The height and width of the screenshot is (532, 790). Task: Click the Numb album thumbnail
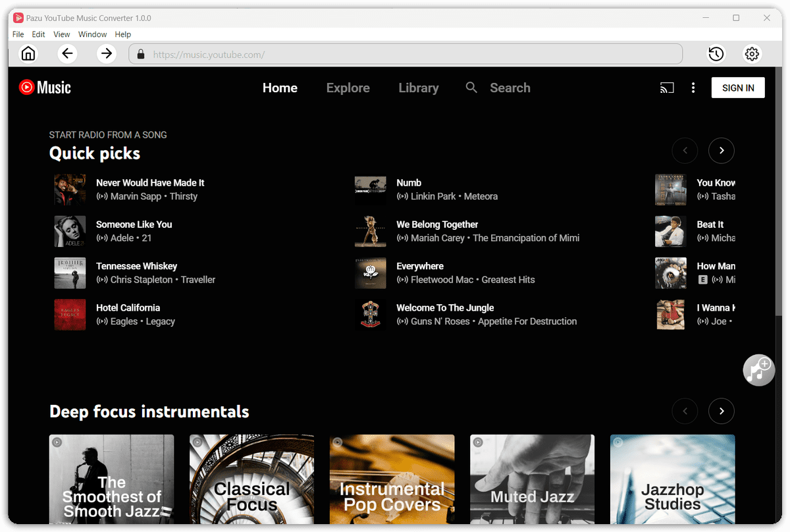click(371, 190)
